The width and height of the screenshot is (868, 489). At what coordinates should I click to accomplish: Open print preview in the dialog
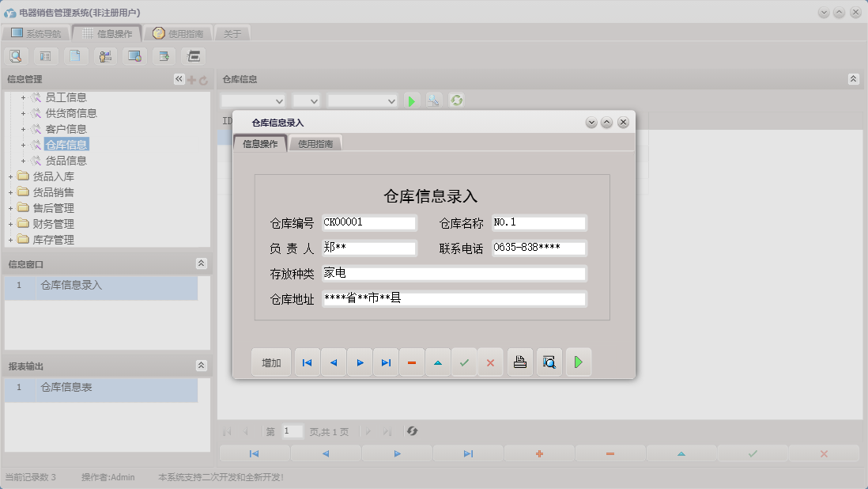[x=549, y=362]
